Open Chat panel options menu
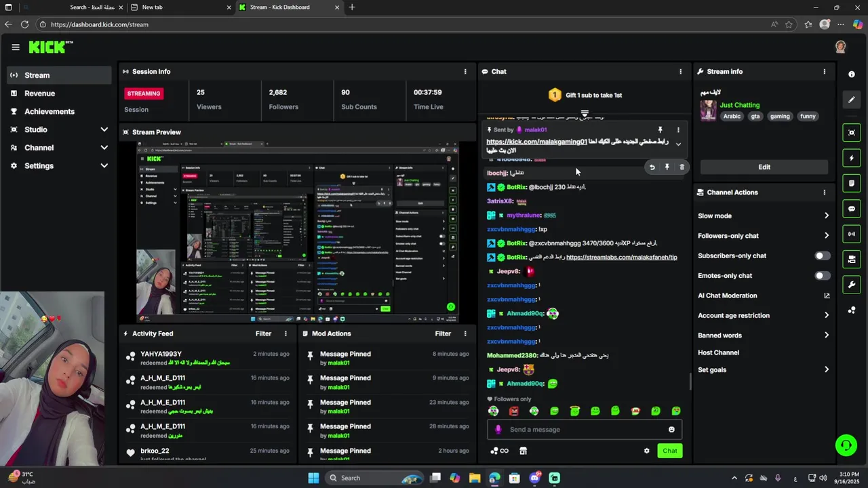This screenshot has width=868, height=488. [681, 71]
